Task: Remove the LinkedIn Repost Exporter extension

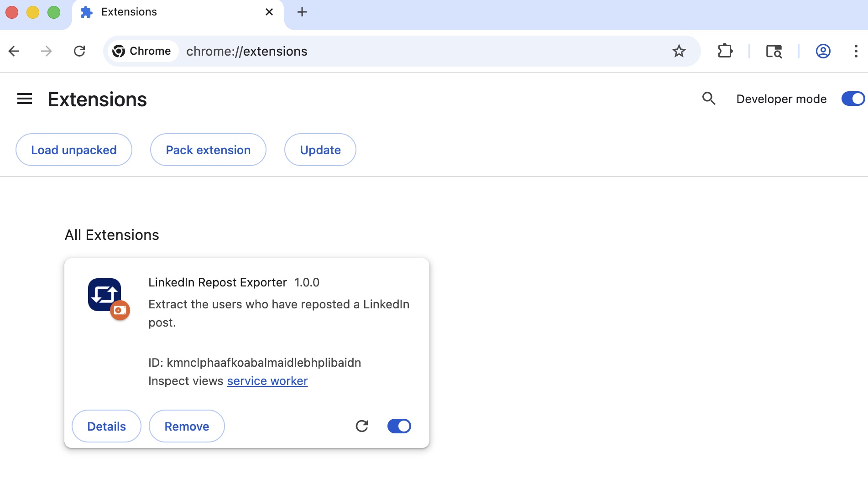Action: tap(187, 427)
